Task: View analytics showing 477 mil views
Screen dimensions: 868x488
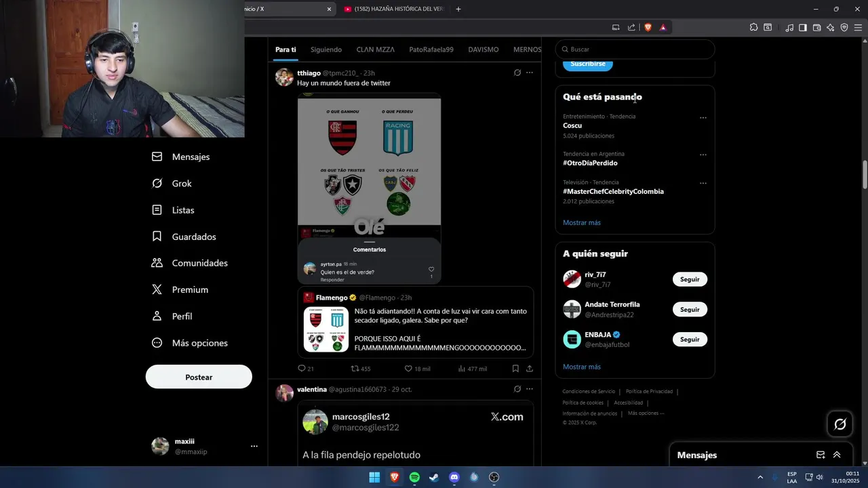Action: tap(473, 369)
